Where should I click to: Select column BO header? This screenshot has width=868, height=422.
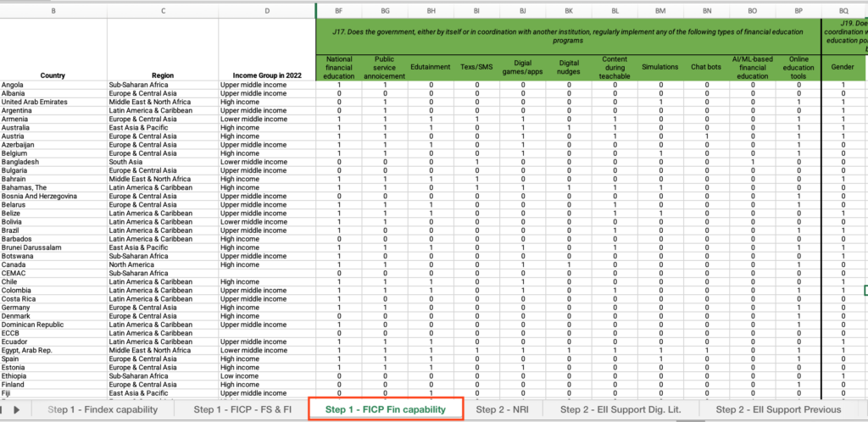click(753, 10)
